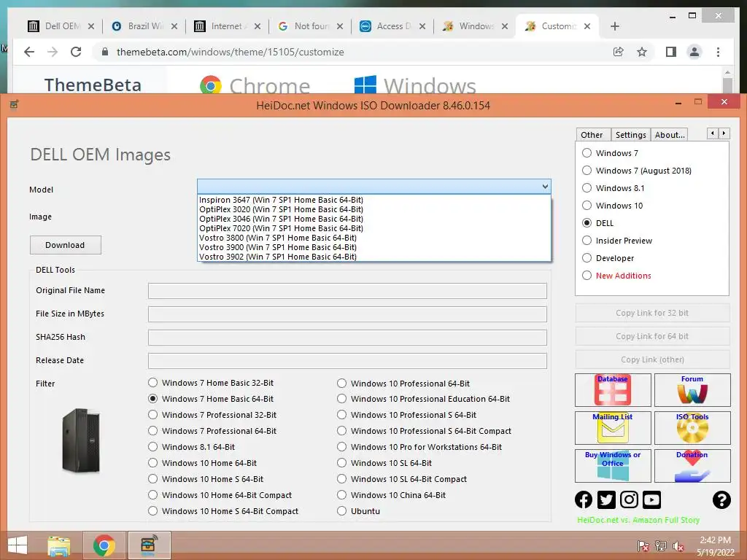Launch File Explorer from taskbar

(x=59, y=545)
